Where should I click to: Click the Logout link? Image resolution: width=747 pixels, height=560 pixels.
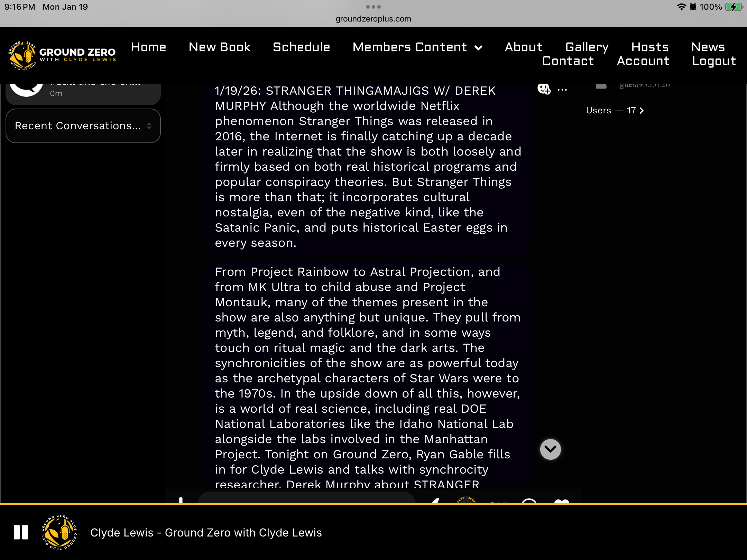click(x=714, y=61)
